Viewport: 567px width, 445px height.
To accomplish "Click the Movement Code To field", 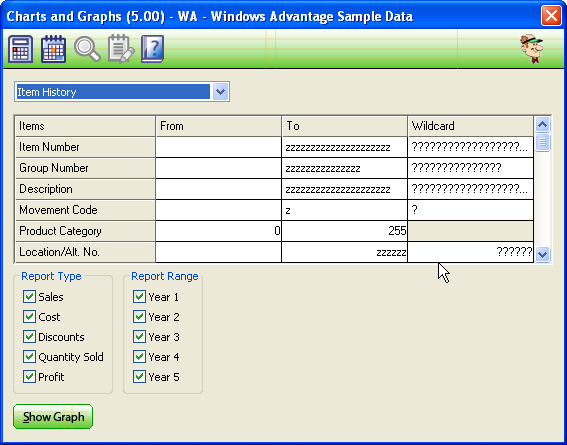I will pos(345,210).
